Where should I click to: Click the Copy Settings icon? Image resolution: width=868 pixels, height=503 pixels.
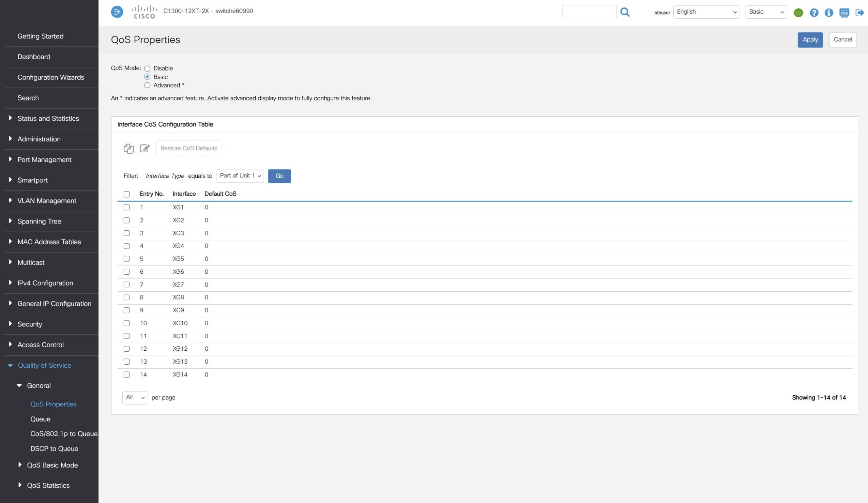coord(129,149)
